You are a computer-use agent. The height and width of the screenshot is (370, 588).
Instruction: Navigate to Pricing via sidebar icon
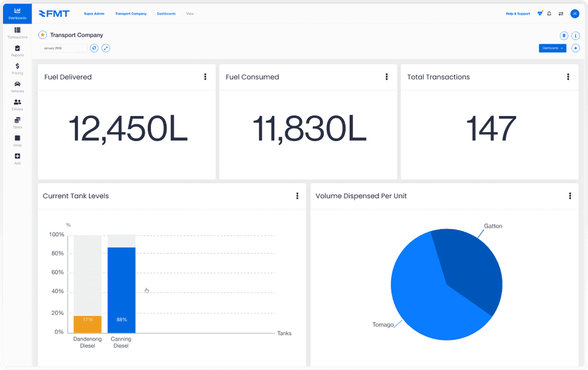tap(17, 68)
